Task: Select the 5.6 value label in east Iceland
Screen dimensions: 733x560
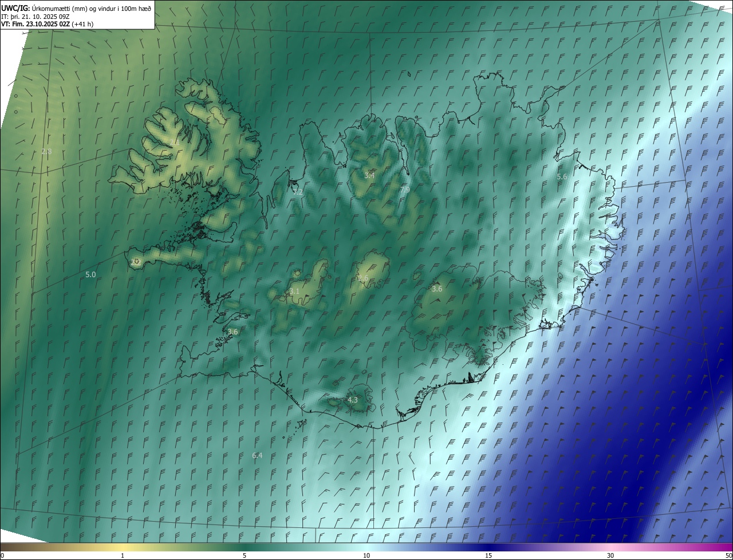Action: point(562,177)
